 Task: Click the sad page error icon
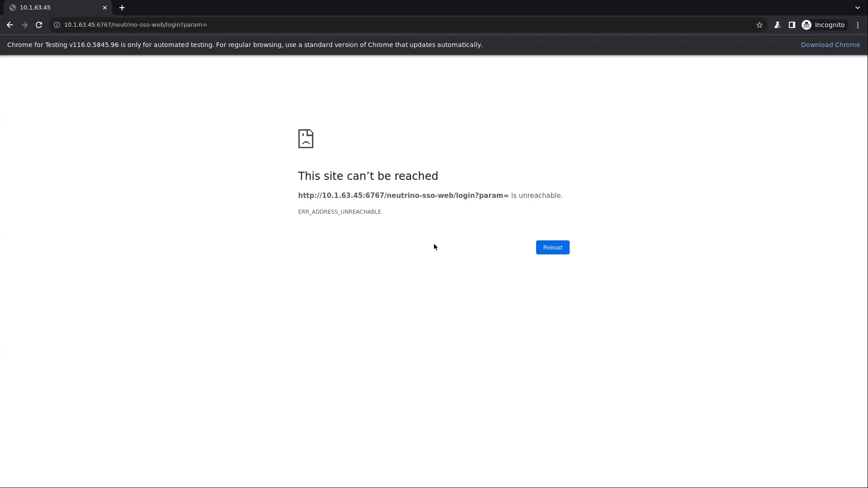306,139
